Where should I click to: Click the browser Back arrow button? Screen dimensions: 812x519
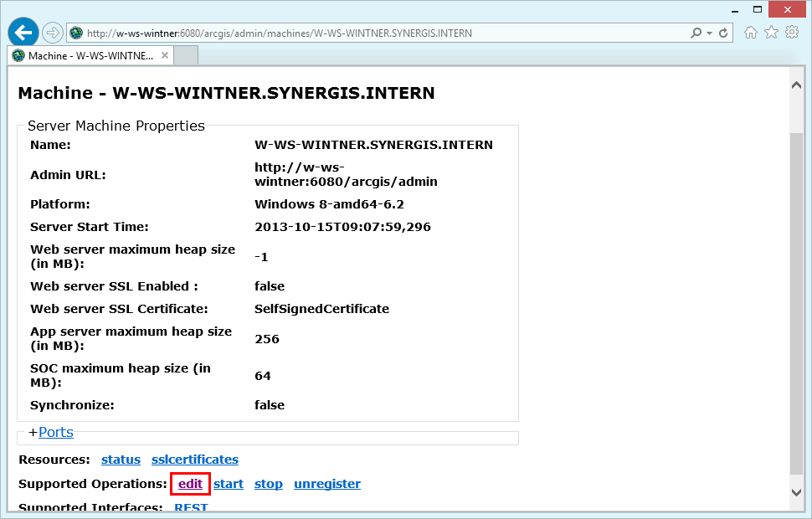[x=23, y=33]
